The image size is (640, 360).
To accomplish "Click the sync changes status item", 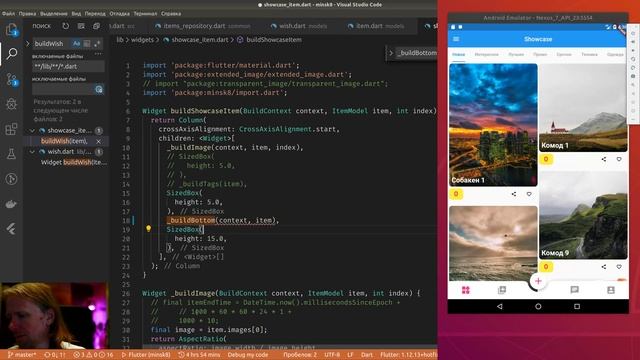I will pos(55,355).
